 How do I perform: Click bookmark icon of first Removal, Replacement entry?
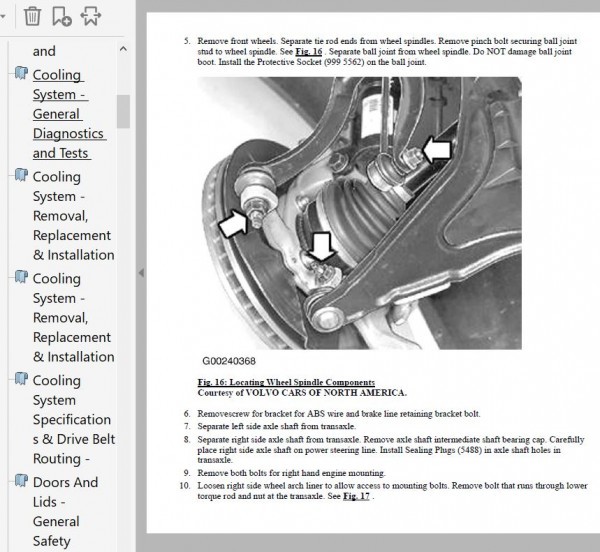click(21, 175)
